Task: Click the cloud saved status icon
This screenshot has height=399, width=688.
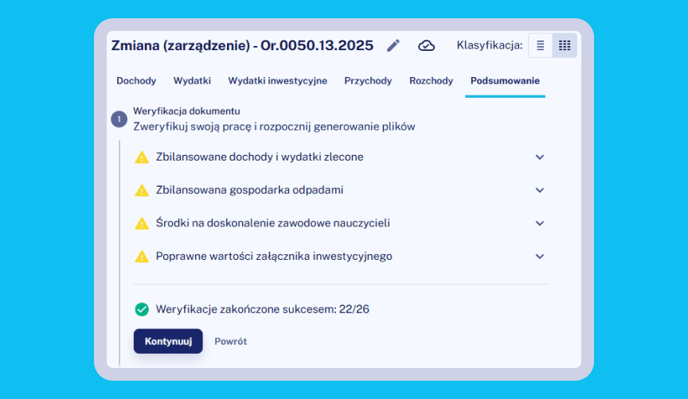Action: point(426,46)
